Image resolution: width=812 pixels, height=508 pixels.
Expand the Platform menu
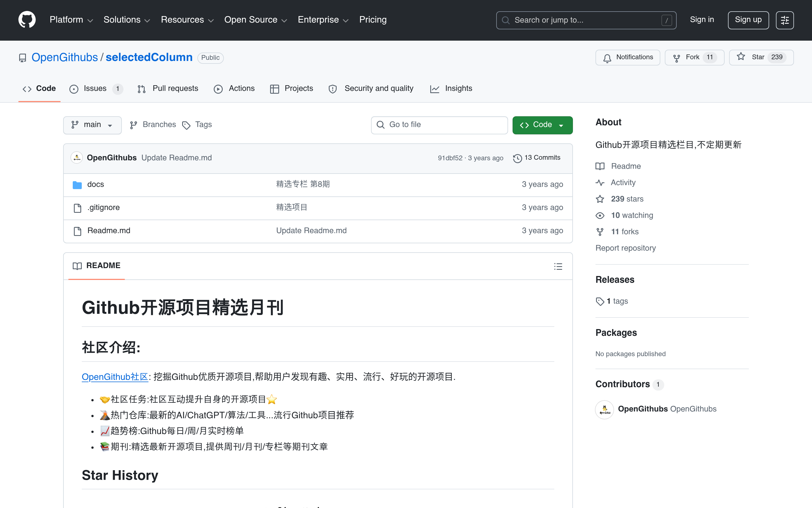[x=71, y=20]
